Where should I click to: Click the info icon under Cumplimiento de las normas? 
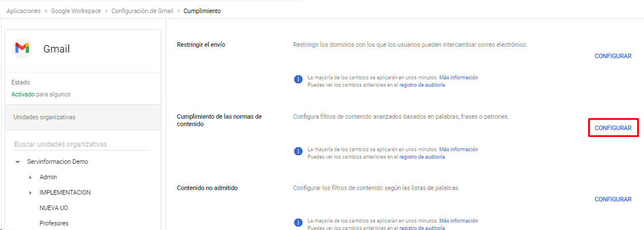coord(298,151)
